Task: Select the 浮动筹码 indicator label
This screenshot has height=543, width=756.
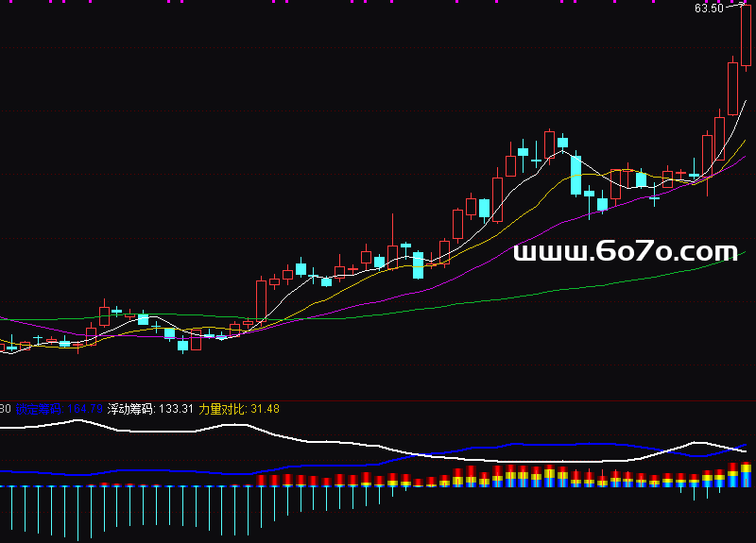Action: pos(131,409)
